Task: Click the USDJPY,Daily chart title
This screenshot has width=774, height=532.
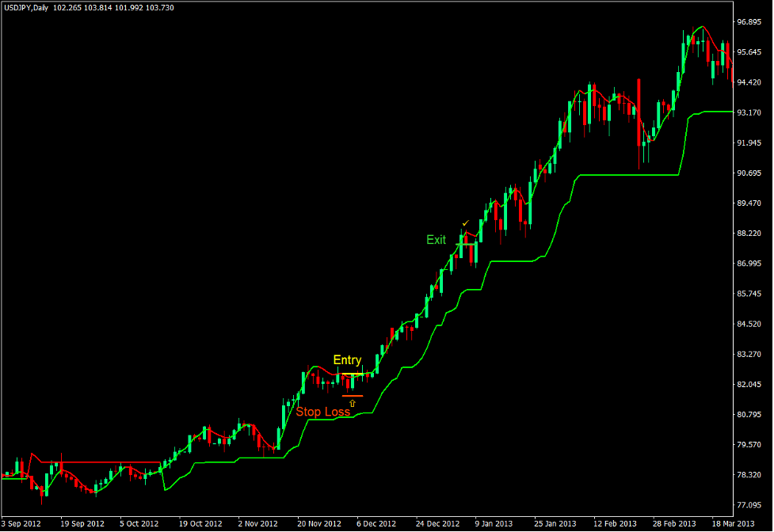Action: pos(26,7)
